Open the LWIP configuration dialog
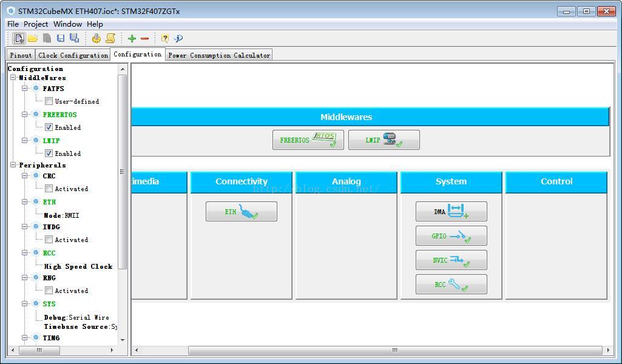The width and height of the screenshot is (622, 364). 384,139
